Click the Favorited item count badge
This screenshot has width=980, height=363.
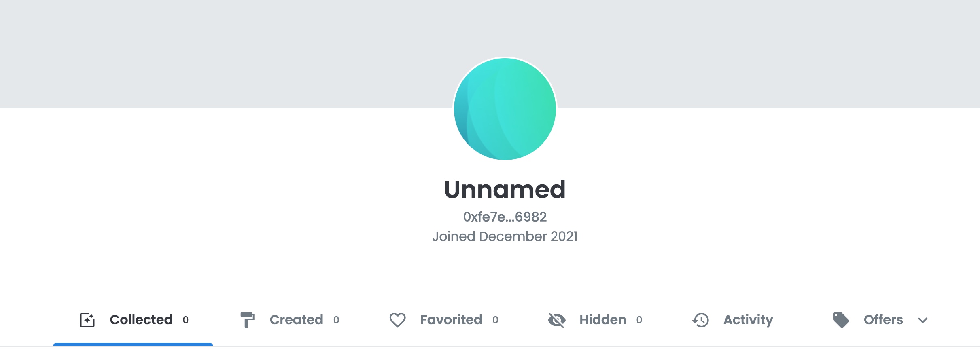(495, 320)
